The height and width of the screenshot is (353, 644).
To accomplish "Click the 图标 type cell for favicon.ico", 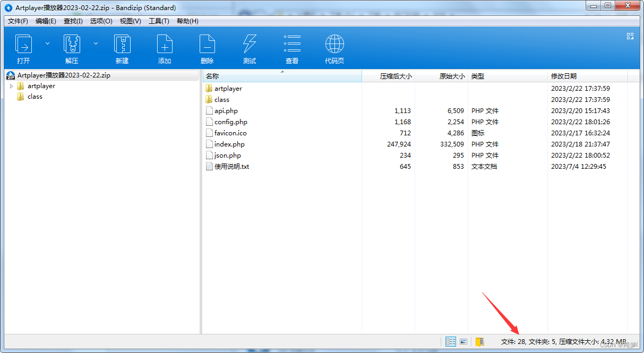I will tap(478, 133).
